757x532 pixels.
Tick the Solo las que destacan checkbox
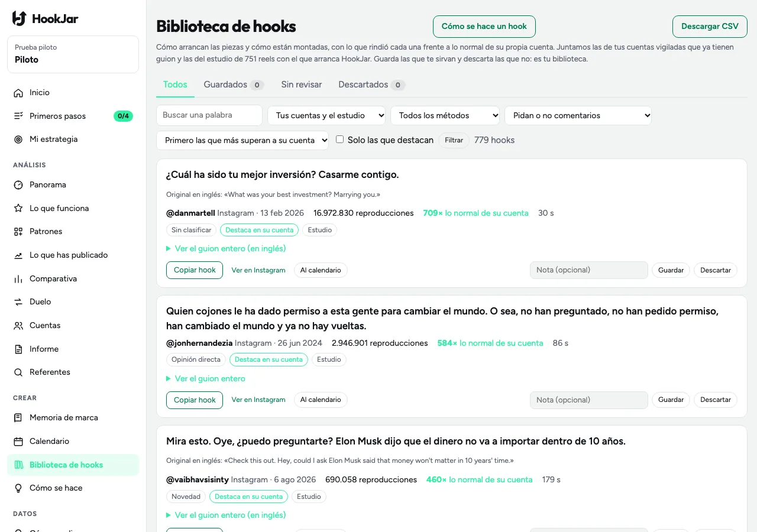340,140
